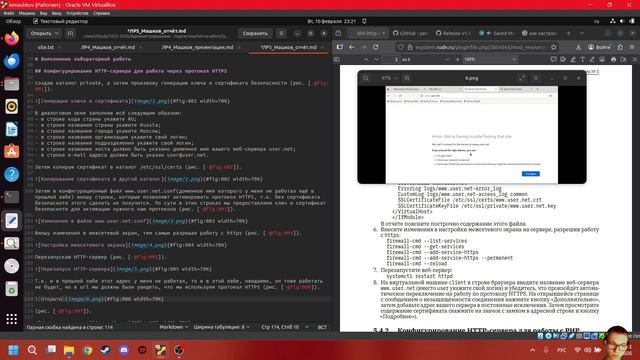Screen dimensions: 640x360
Task: Open LibreOffice Writer from the dock
Action: [11, 129]
